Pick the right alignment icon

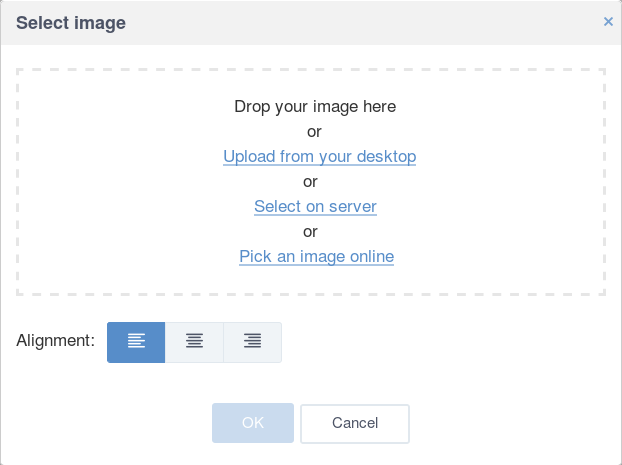253,342
